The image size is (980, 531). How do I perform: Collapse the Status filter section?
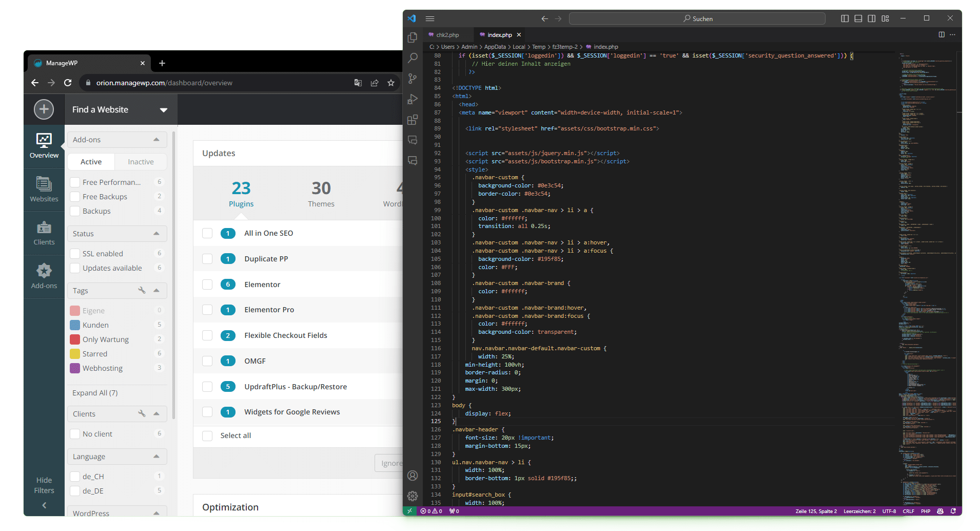156,234
